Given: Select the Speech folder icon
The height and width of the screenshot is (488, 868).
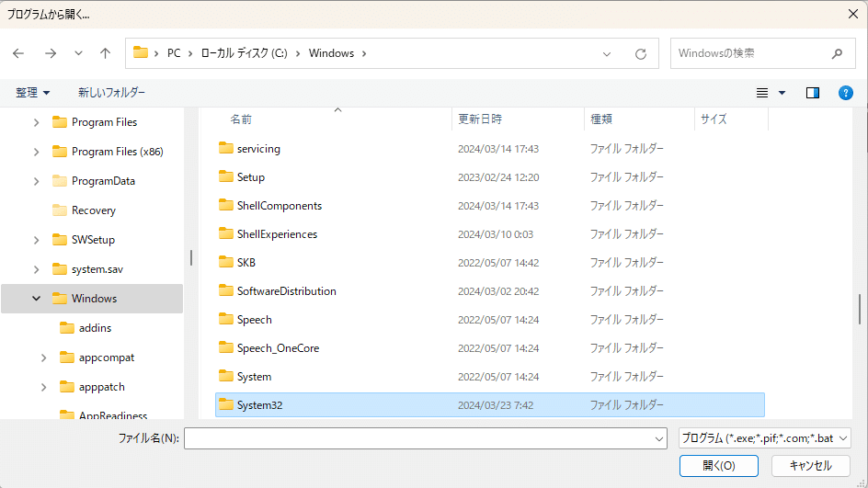Looking at the screenshot, I should point(226,319).
